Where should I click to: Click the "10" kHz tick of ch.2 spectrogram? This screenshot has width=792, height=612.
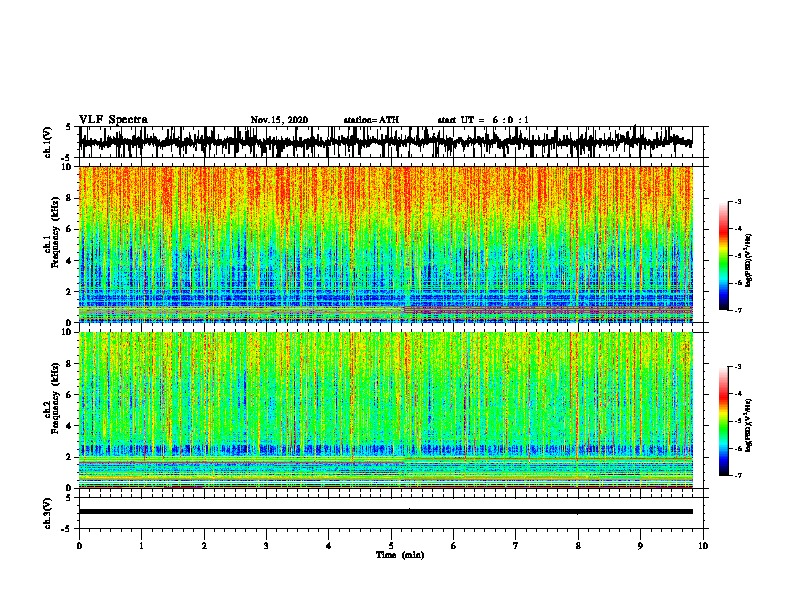pyautogui.click(x=69, y=332)
